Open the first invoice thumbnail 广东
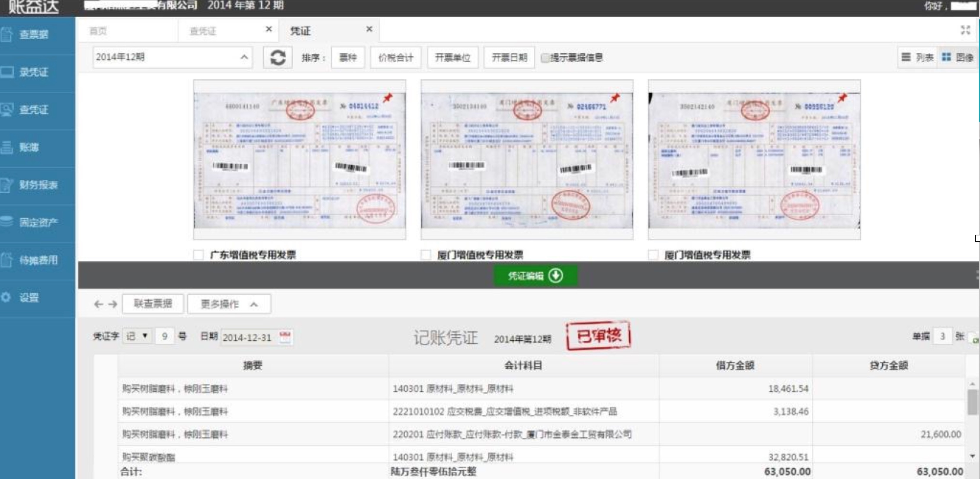The height and width of the screenshot is (479, 980). 300,160
